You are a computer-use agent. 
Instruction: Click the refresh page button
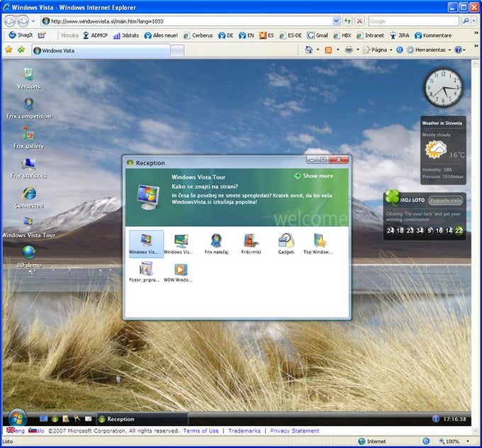coord(347,21)
